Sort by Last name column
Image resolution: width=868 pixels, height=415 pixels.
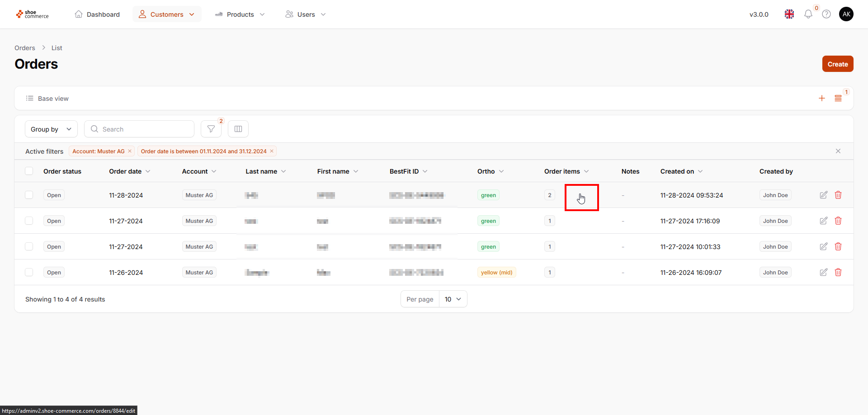click(266, 172)
